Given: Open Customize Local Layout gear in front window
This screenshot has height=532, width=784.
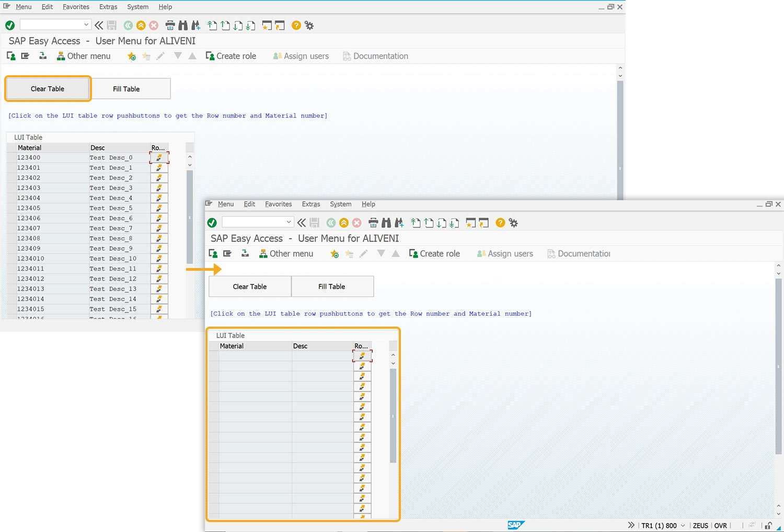Looking at the screenshot, I should pyautogui.click(x=514, y=223).
